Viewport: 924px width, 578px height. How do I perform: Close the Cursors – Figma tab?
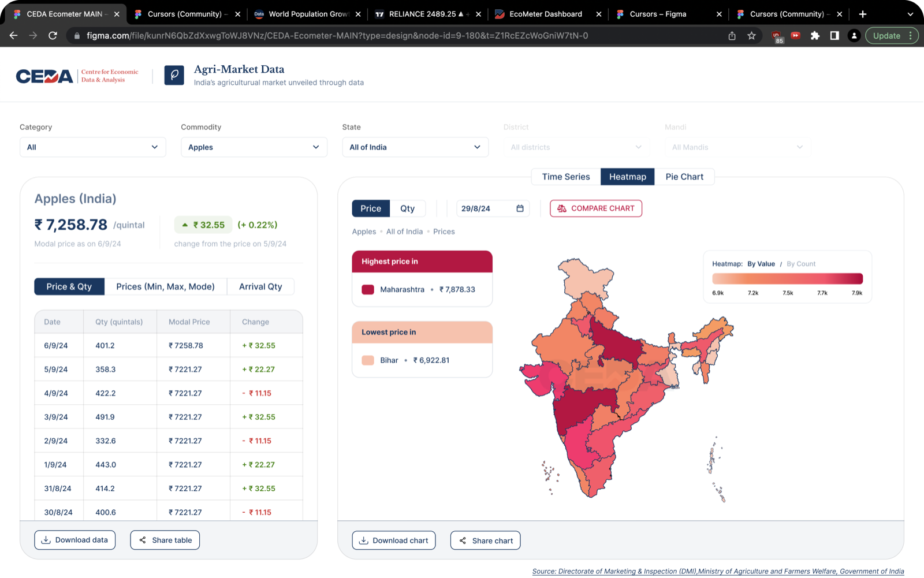(719, 14)
